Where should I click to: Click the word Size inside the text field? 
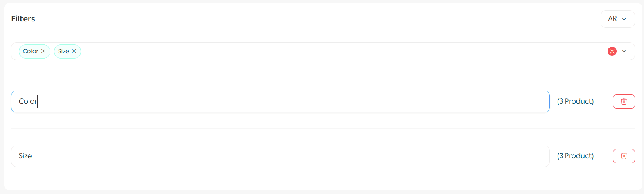point(25,156)
